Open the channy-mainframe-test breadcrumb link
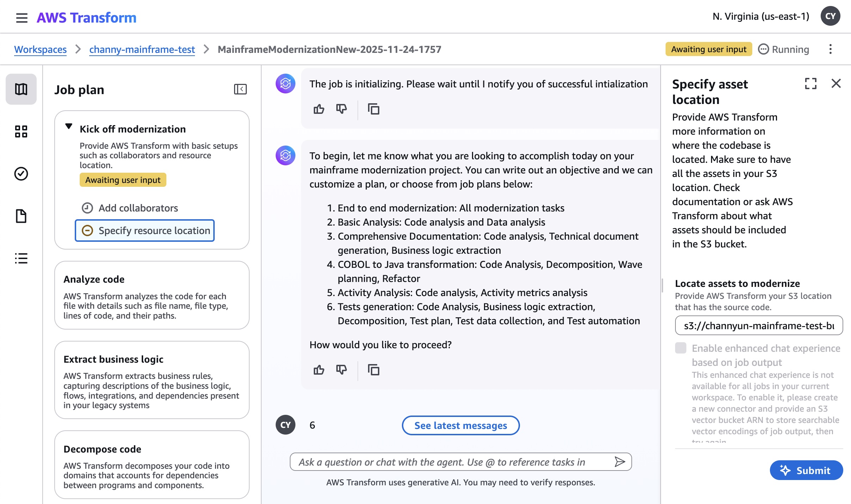The height and width of the screenshot is (504, 851). (x=142, y=49)
